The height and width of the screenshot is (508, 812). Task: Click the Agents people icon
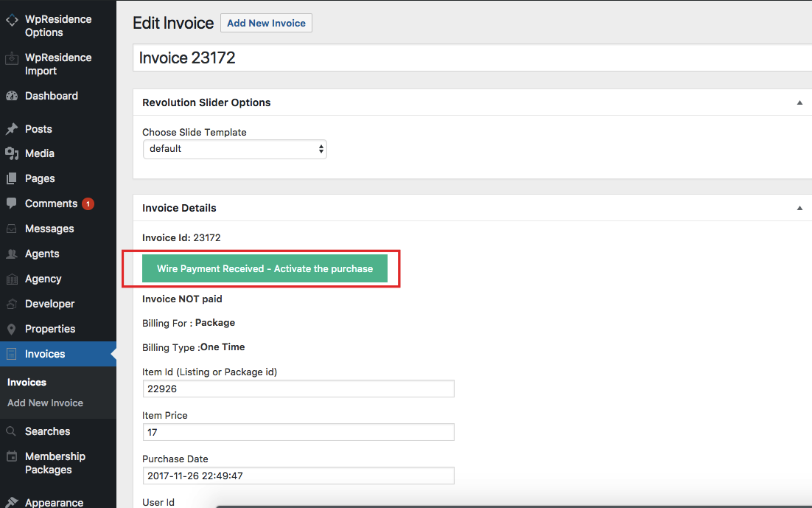[12, 254]
